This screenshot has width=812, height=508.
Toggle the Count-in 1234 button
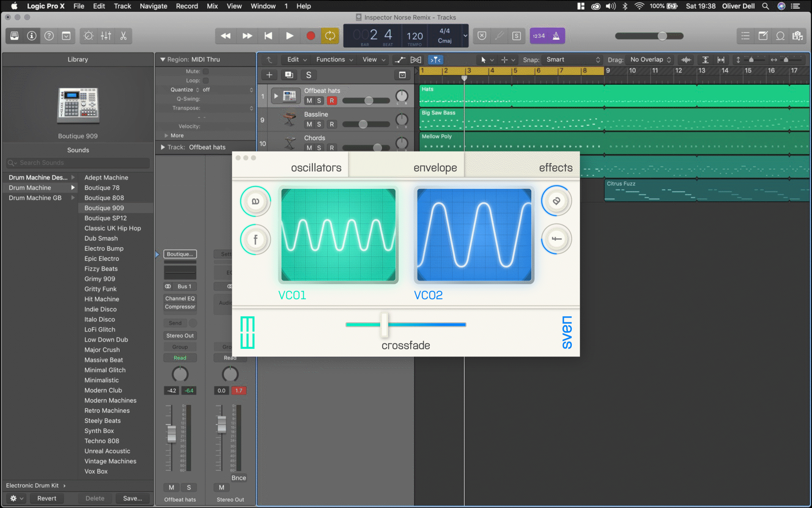pyautogui.click(x=539, y=36)
